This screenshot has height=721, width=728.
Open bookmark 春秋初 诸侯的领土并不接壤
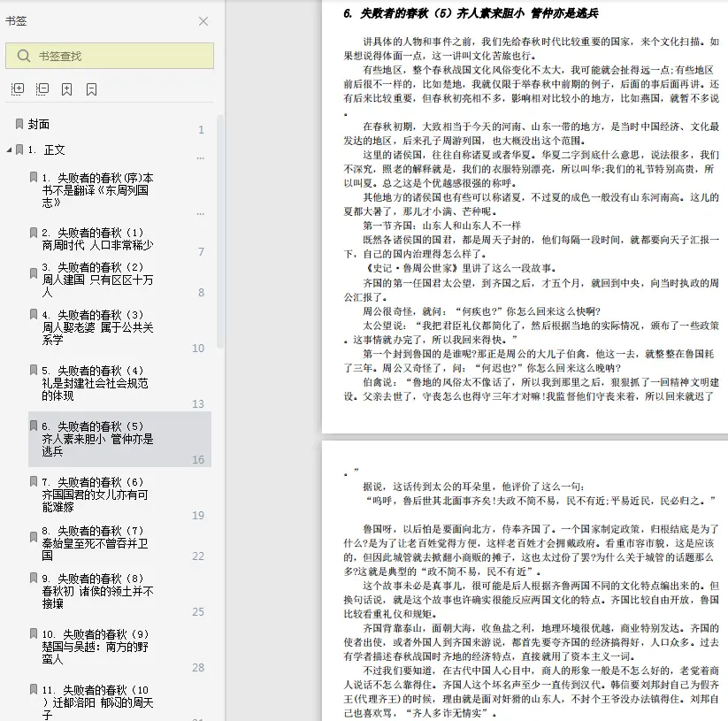point(97,591)
